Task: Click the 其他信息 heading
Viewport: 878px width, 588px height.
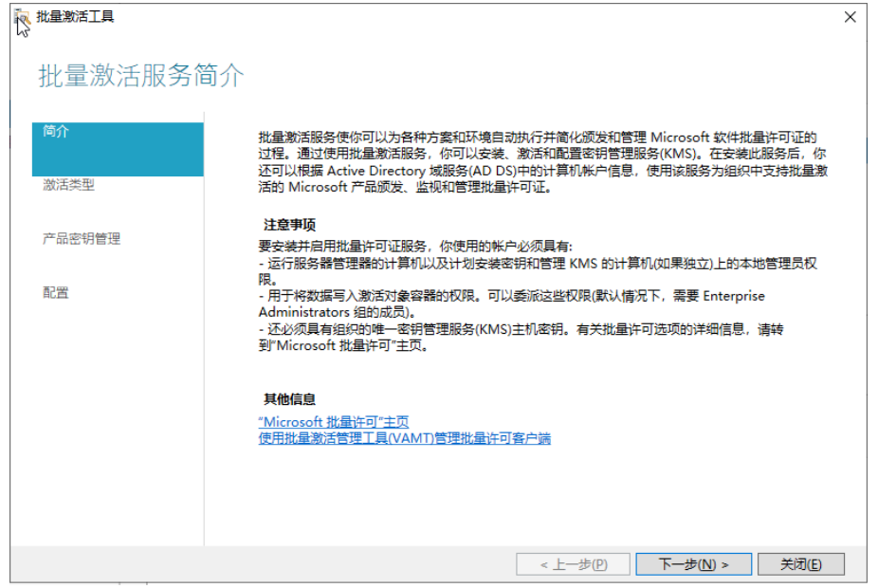Action: 289,399
